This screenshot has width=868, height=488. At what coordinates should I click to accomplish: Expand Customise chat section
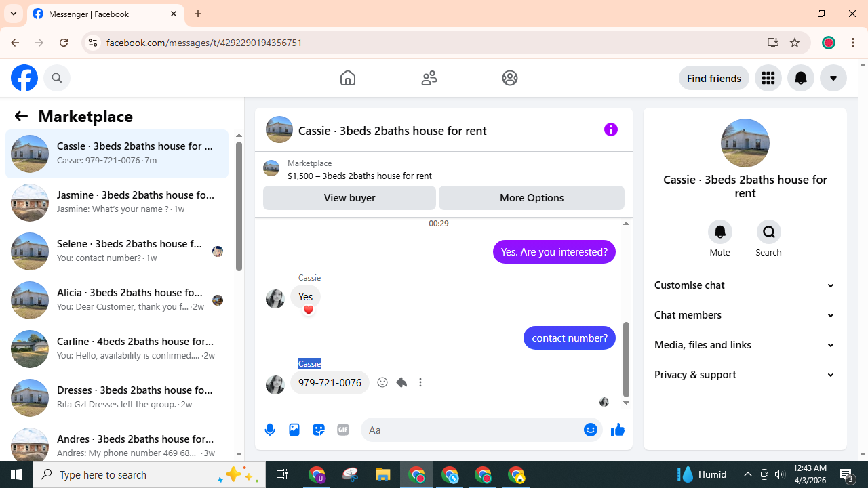745,285
